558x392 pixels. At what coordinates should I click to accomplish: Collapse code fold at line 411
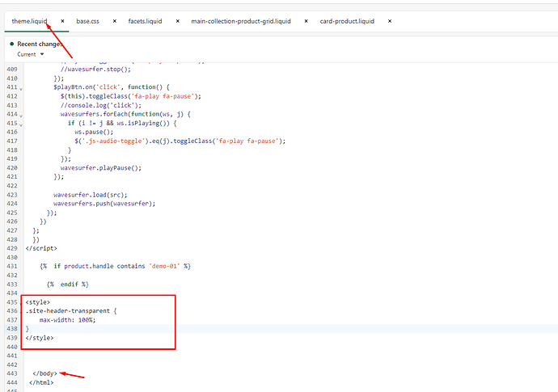tap(21, 88)
